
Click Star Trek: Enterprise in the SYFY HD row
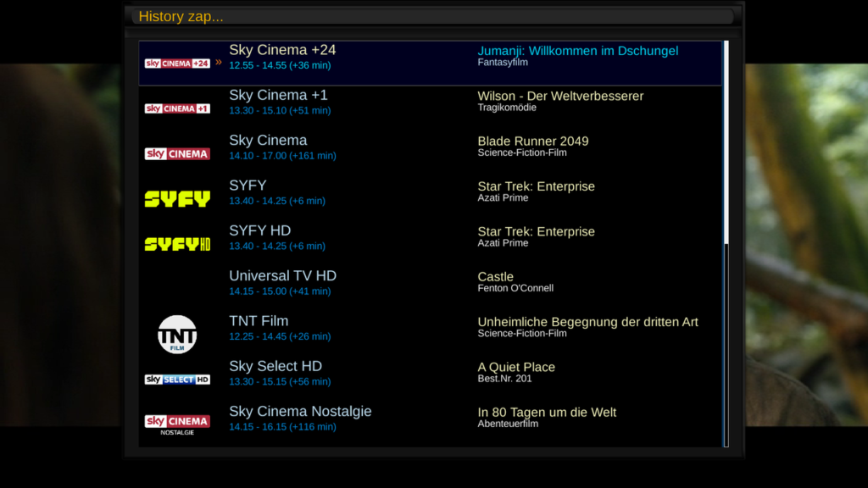[536, 232]
